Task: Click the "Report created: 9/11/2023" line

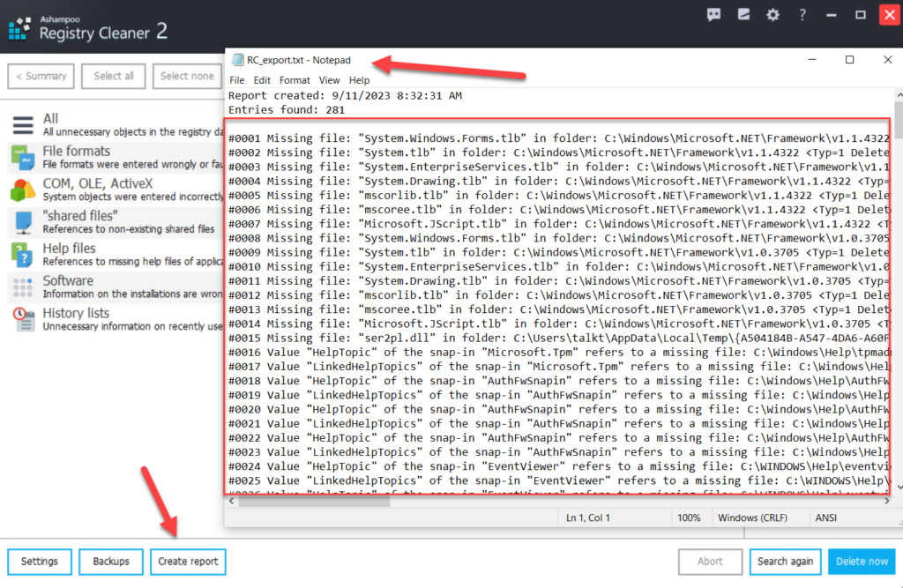Action: tap(345, 95)
